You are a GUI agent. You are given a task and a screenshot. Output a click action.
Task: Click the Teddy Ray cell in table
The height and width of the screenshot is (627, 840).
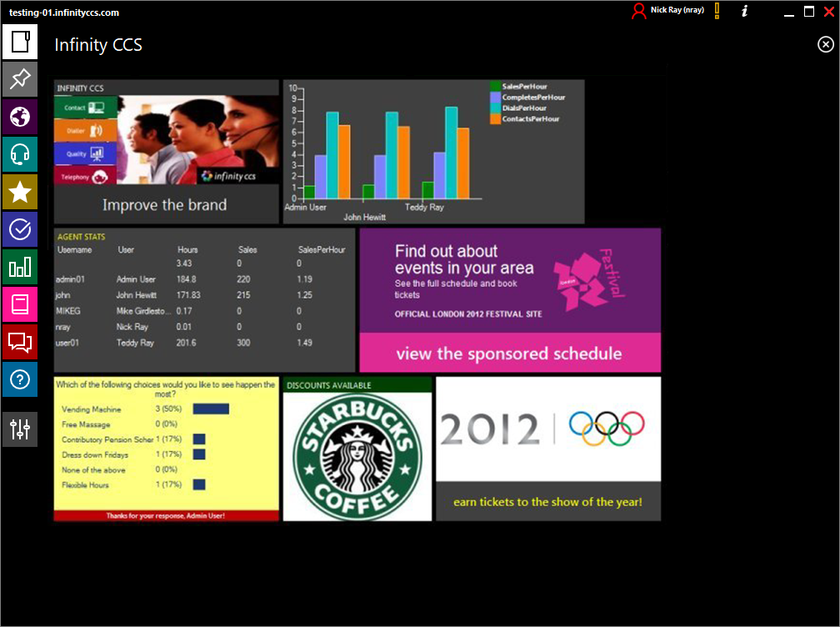[135, 343]
